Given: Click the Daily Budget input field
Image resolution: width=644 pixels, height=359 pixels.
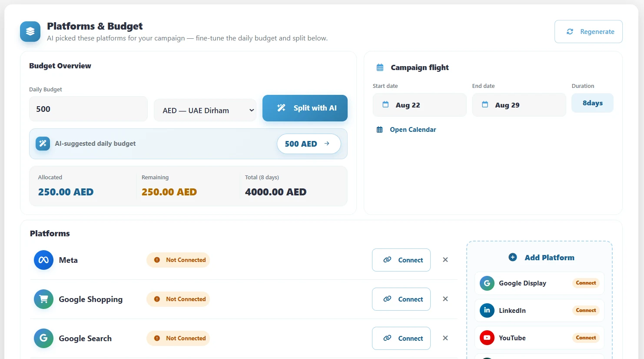Looking at the screenshot, I should (x=88, y=109).
